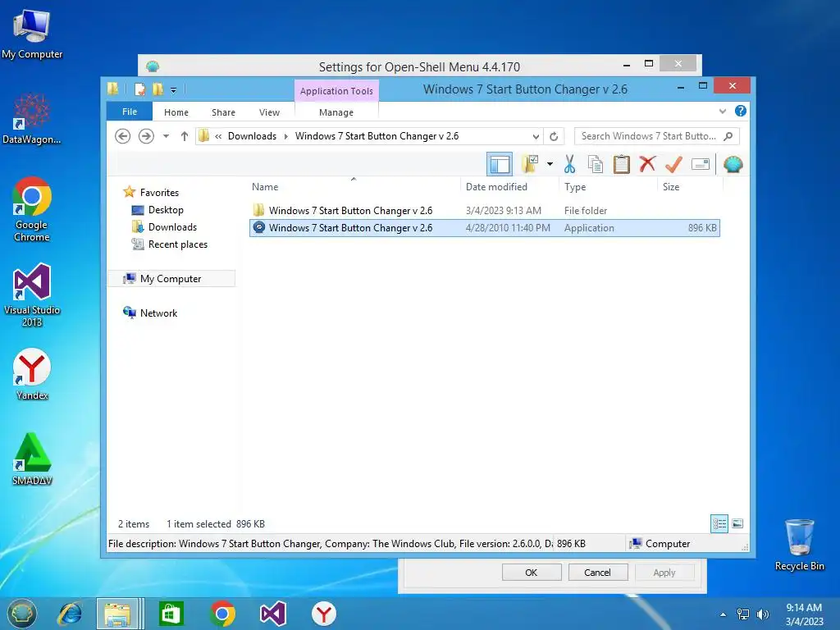Go up one folder level
This screenshot has height=630, width=840.
click(x=185, y=136)
